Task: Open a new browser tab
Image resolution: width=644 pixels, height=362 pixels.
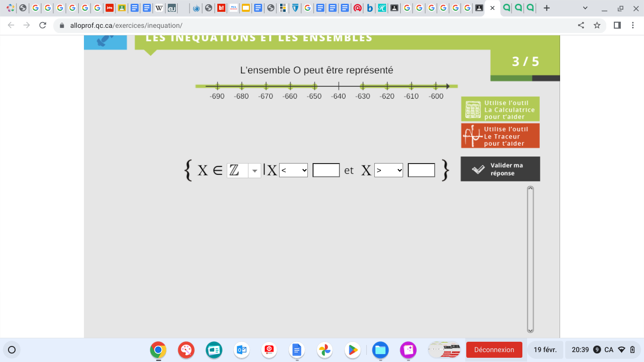Action: tap(546, 8)
